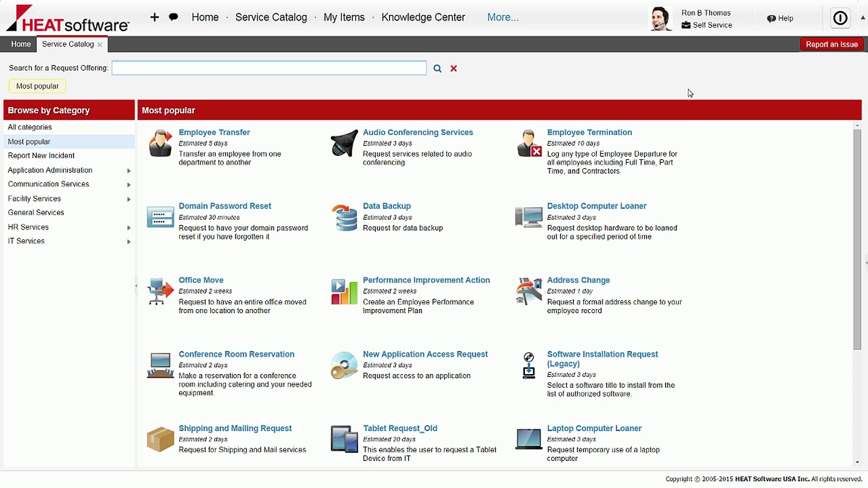Open the More... navigation dropdown

point(502,18)
